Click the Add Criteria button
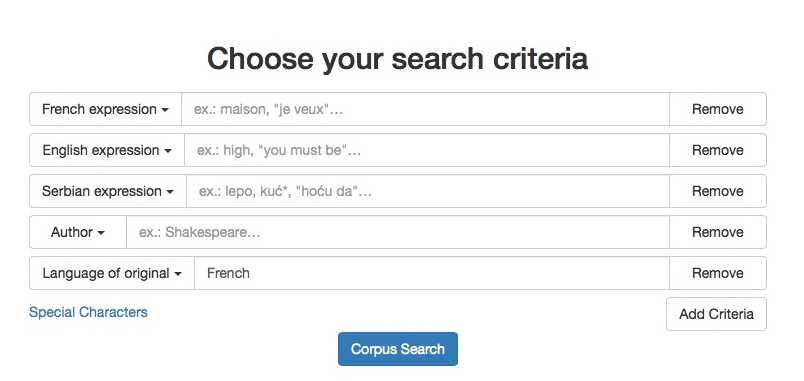This screenshot has height=381, width=804. tap(716, 314)
